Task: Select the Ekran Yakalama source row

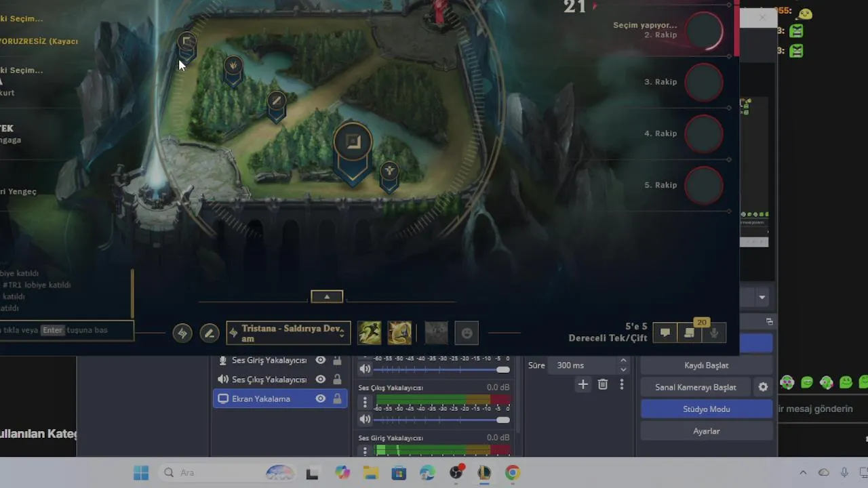Action: [x=280, y=399]
